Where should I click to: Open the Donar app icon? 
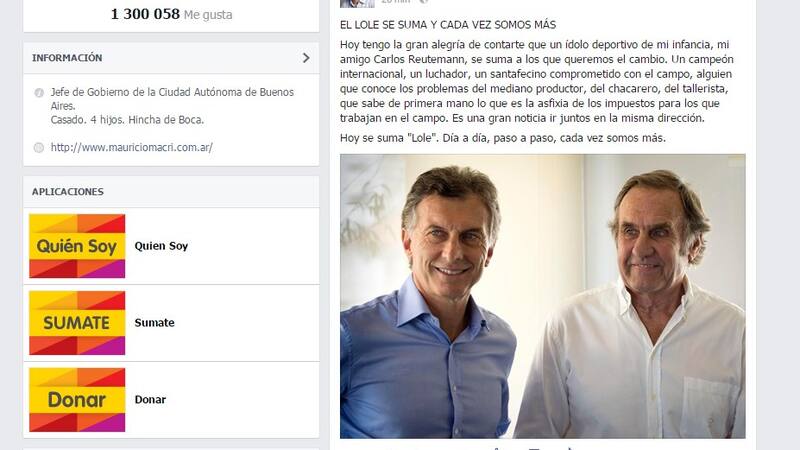[77, 399]
